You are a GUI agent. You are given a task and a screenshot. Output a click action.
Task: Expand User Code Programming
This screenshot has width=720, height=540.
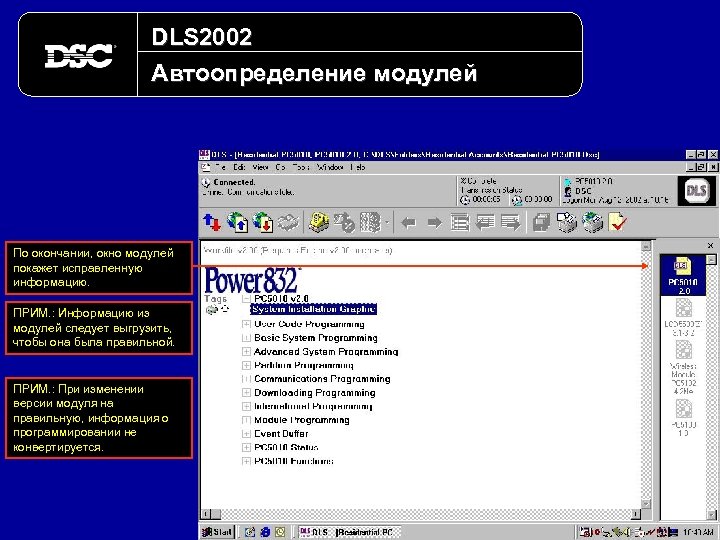246,324
